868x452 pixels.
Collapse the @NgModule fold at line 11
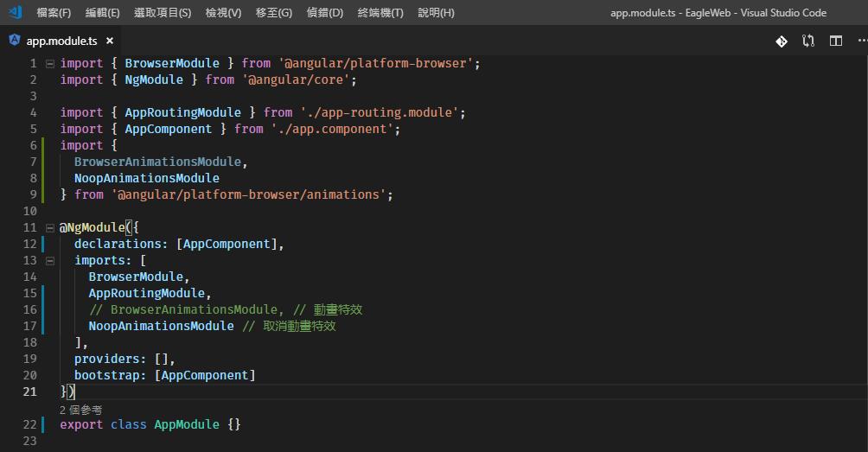[x=50, y=228]
